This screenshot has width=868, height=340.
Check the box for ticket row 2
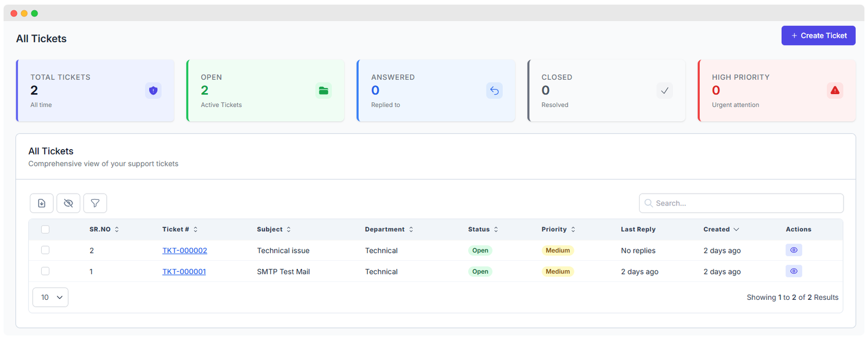(46, 250)
